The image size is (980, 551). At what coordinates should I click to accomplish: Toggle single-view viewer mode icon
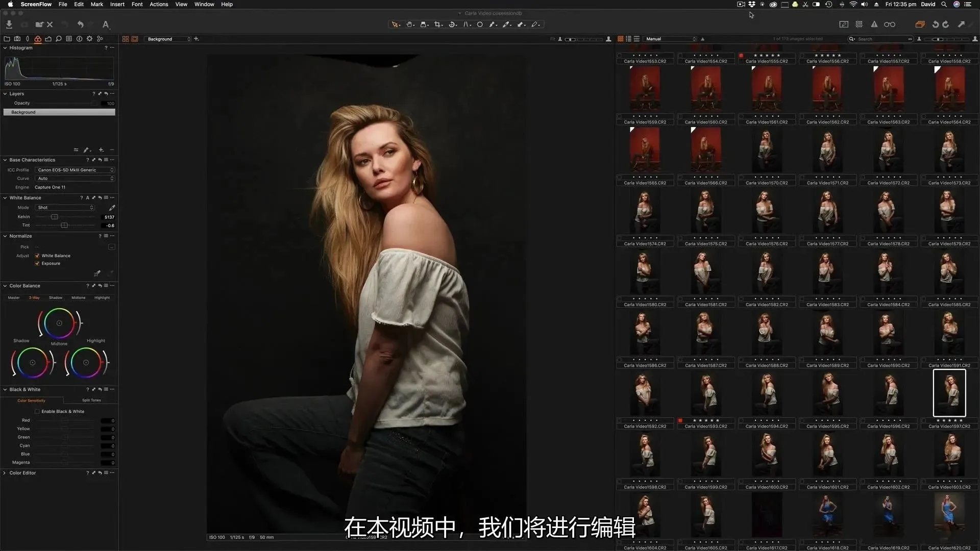click(x=135, y=39)
